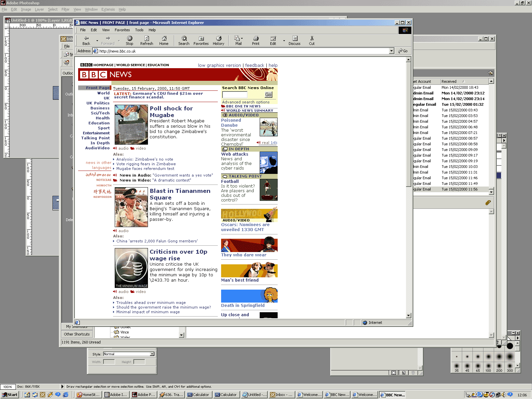The width and height of the screenshot is (532, 399).
Task: Open the Mail button dropdown arrow
Action: pyautogui.click(x=242, y=38)
